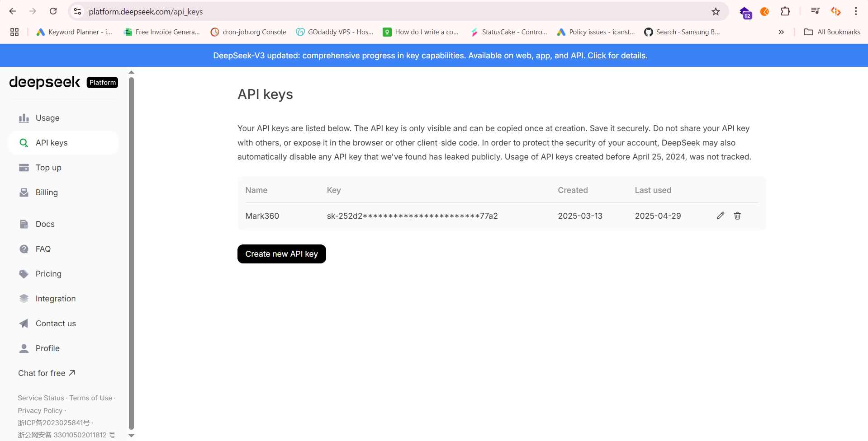Viewport: 868px width, 441px height.
Task: Open the extensions puzzle icon
Action: (786, 11)
